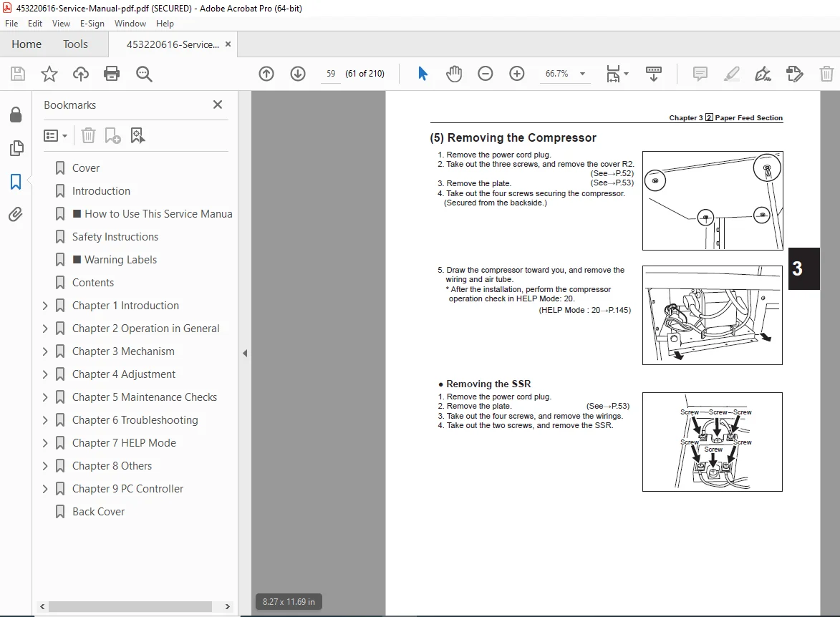Toggle the Bookmarks panel icon

click(x=16, y=182)
